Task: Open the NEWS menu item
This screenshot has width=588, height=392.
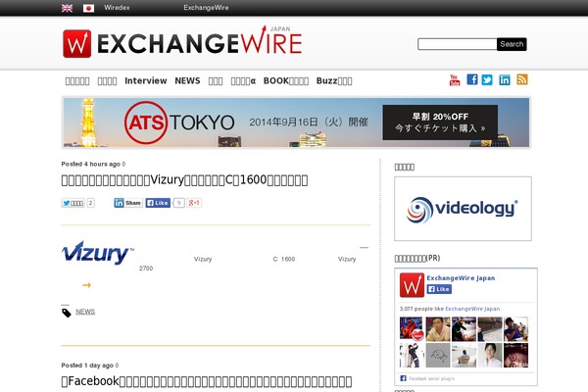Action: click(187, 80)
